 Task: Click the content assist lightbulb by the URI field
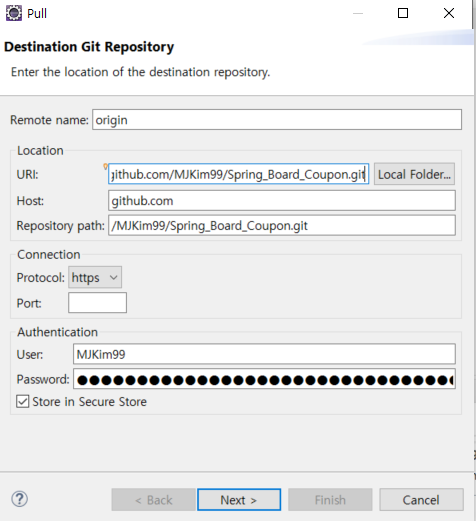(105, 166)
